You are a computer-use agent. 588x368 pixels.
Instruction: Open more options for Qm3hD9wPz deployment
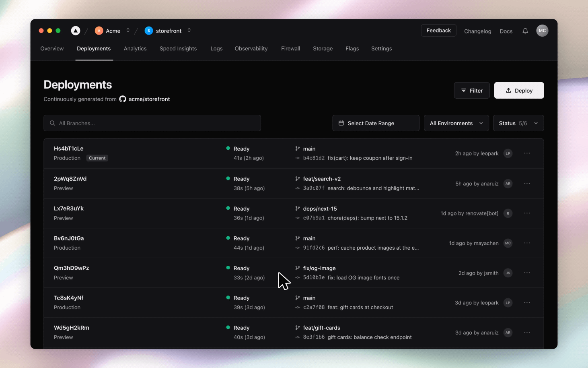point(527,273)
